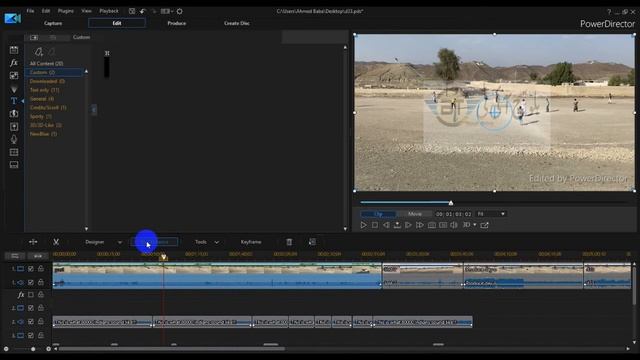Click the Keyframe button
640x360 pixels.
pos(251,242)
